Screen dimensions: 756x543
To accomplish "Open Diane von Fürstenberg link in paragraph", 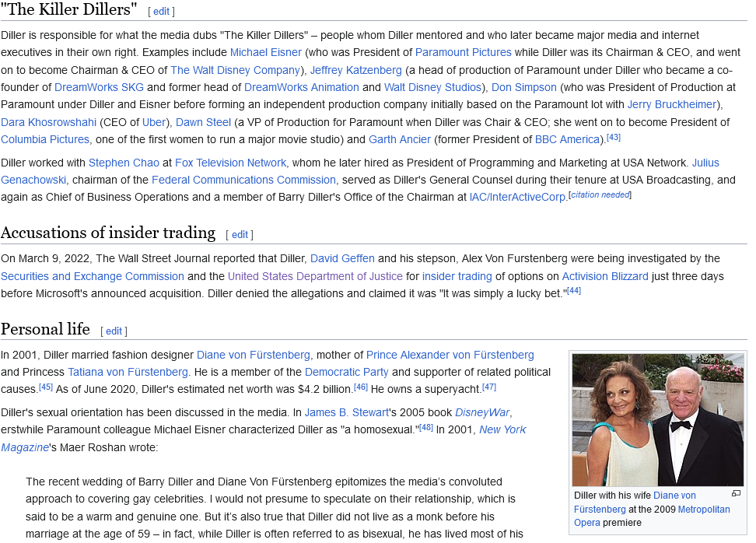I will tap(253, 356).
